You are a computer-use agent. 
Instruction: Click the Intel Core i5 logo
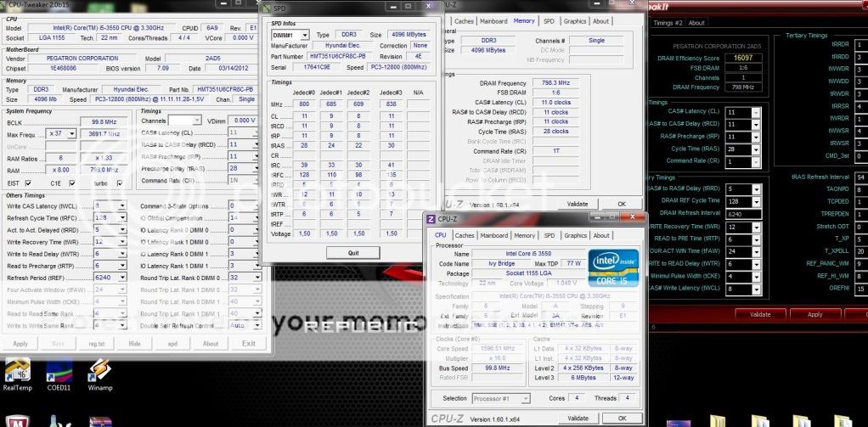click(x=614, y=269)
